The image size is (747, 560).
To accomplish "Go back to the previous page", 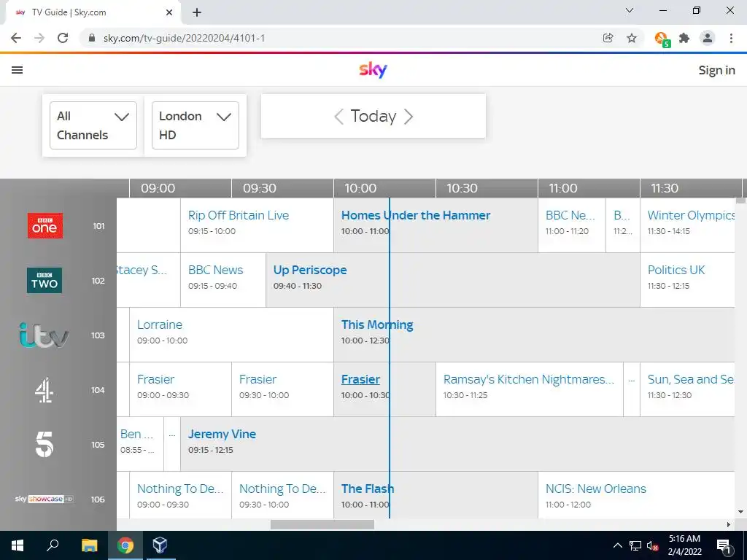I will click(16, 38).
